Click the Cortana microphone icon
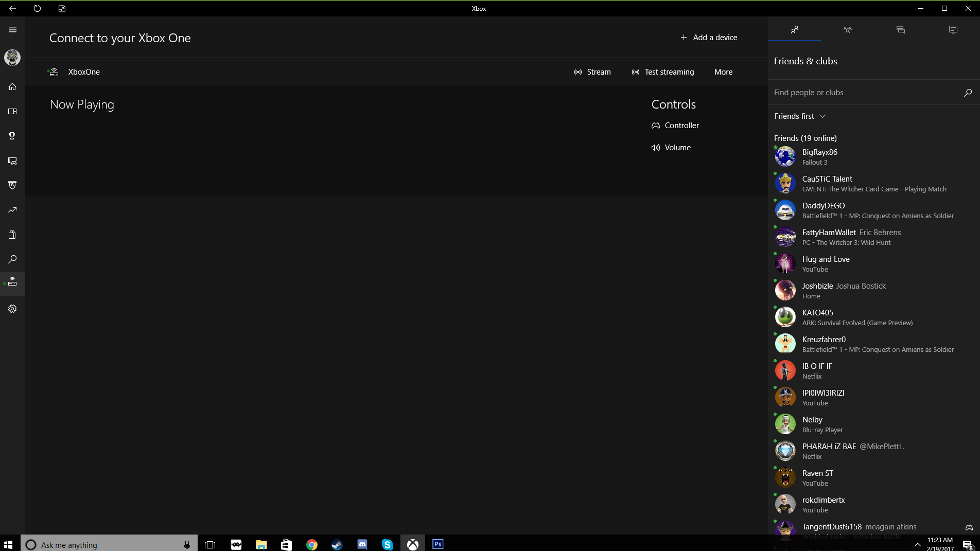Screen dimensions: 980x551 [x=187, y=544]
